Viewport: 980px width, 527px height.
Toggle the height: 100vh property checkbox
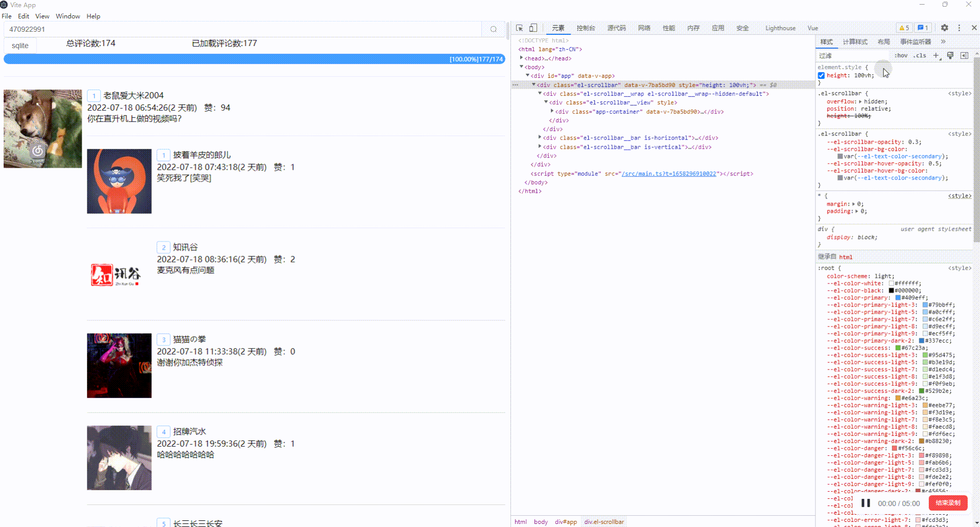[821, 76]
